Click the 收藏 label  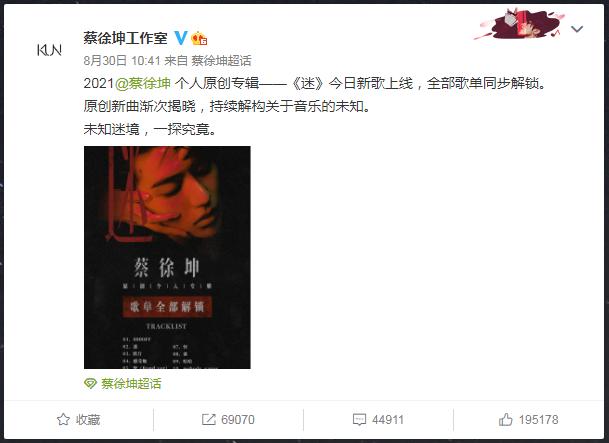(x=88, y=420)
